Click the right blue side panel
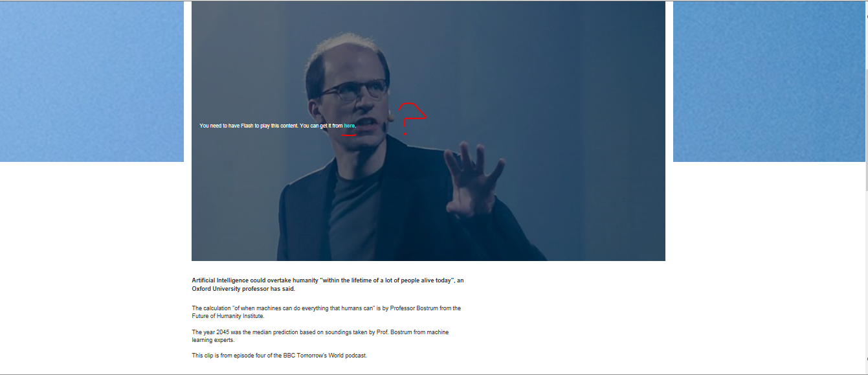 pos(768,81)
